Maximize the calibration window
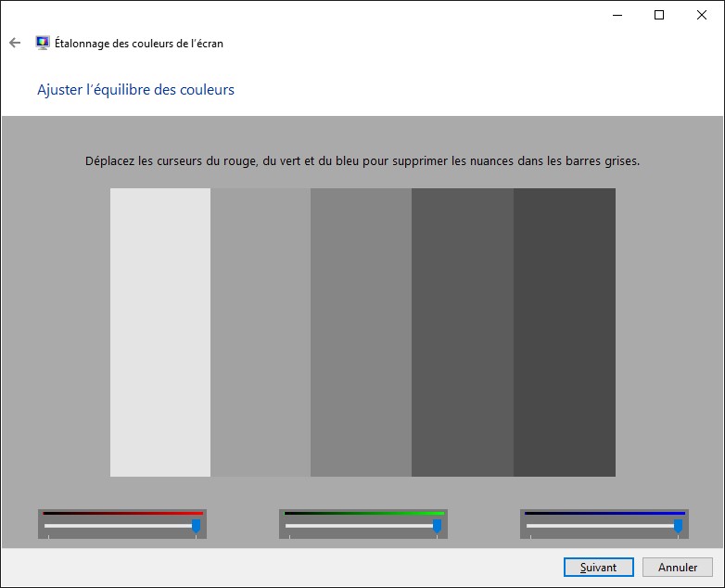The width and height of the screenshot is (725, 588). pos(659,15)
